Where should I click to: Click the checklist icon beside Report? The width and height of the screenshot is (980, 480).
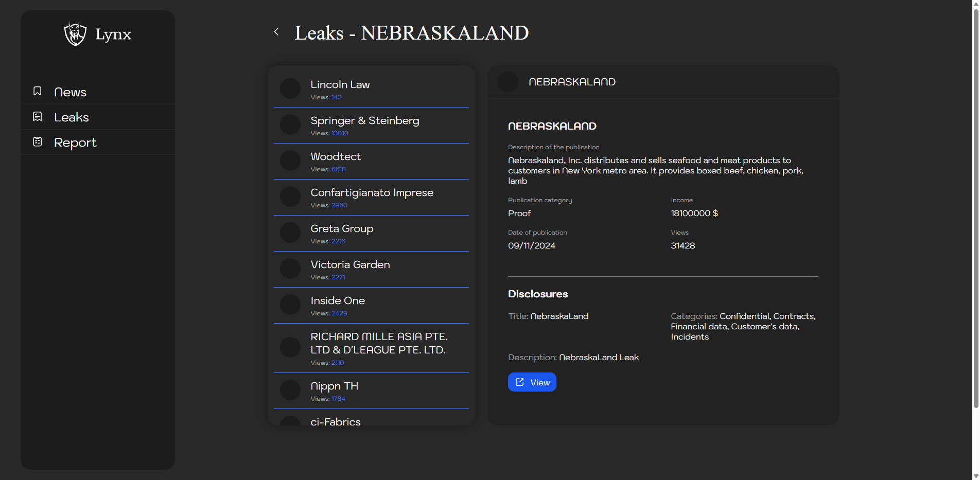(x=38, y=142)
